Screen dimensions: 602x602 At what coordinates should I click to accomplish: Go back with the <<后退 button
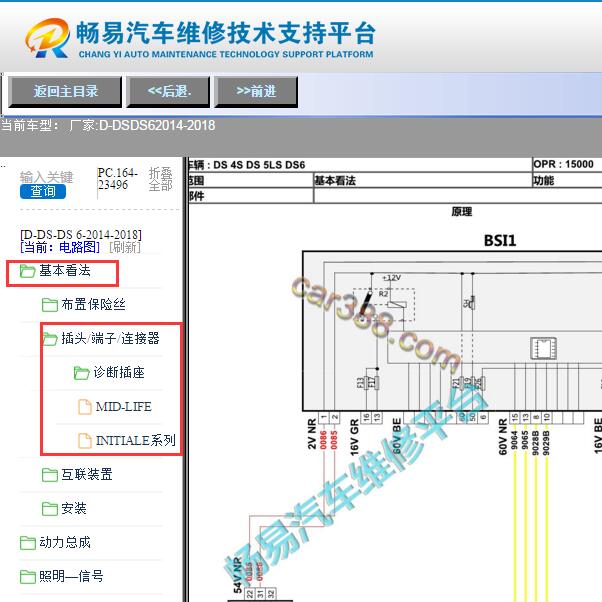point(169,91)
